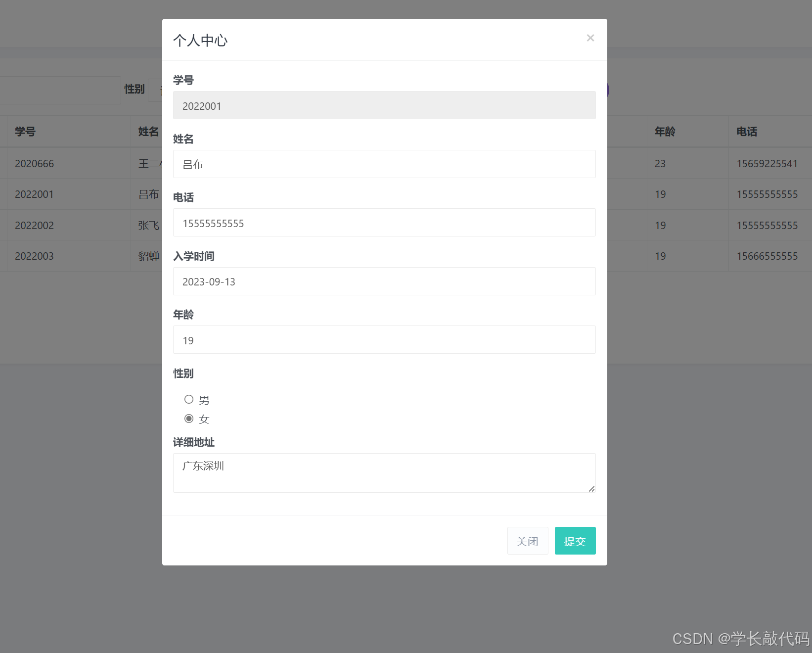The width and height of the screenshot is (812, 653).
Task: Click the search input at top left
Action: tap(59, 90)
